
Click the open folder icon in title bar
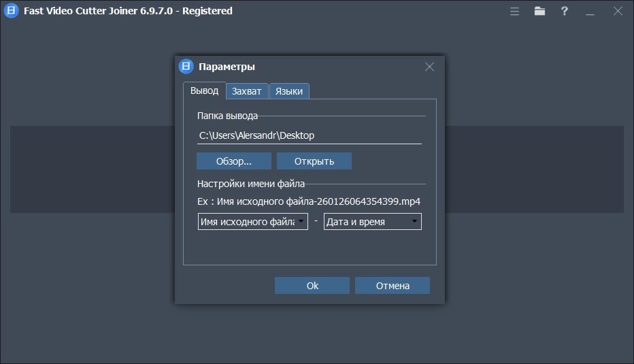tap(539, 11)
